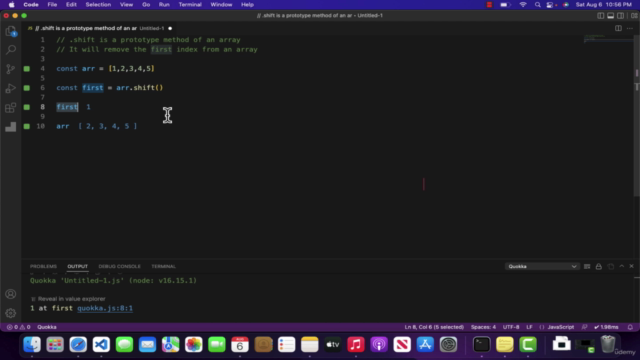Switch to the Output tab
The width and height of the screenshot is (640, 360).
pos(78,266)
